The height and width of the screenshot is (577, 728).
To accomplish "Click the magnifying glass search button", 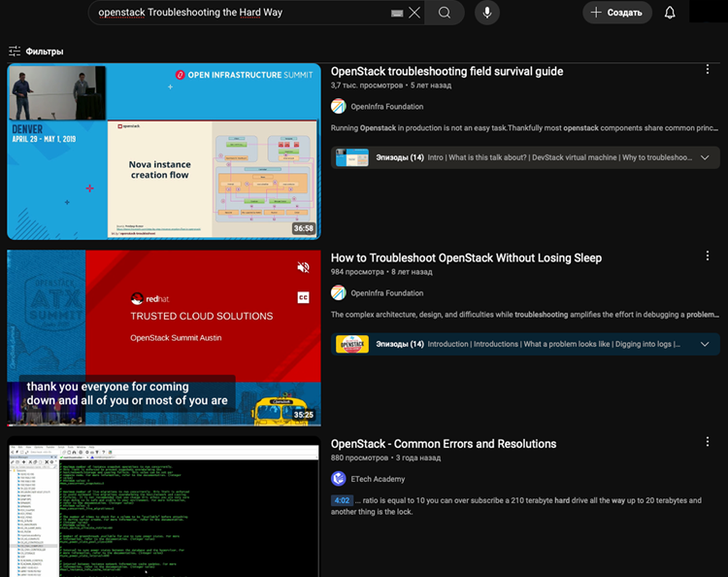I will pyautogui.click(x=445, y=13).
